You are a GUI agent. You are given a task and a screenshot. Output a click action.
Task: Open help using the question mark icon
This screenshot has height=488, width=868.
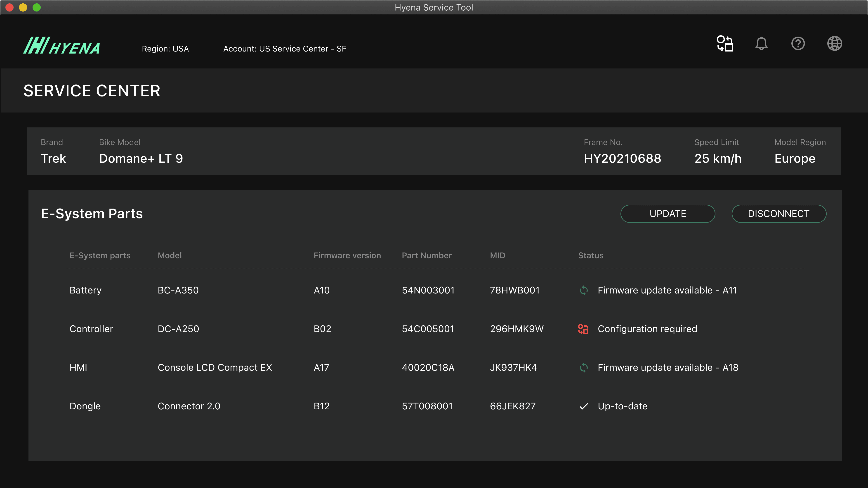pyautogui.click(x=798, y=43)
